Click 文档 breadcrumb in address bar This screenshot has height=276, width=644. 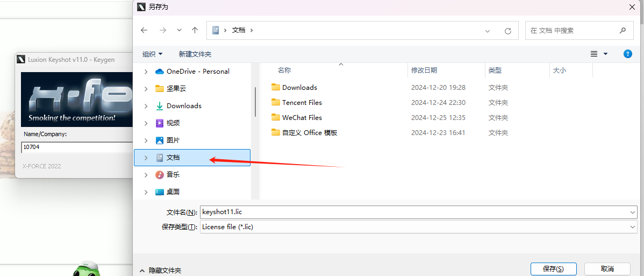point(239,31)
